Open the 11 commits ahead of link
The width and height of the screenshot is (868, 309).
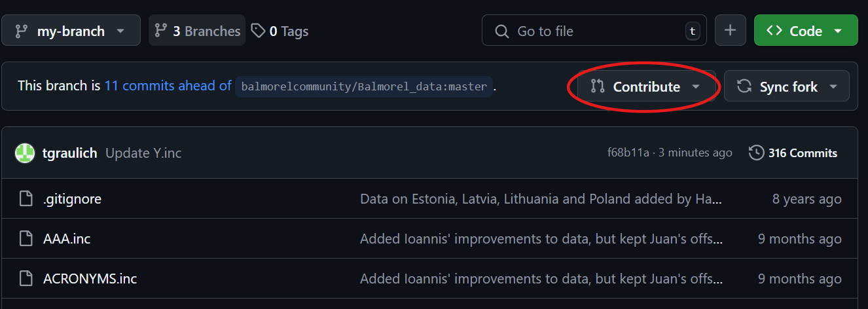(168, 86)
